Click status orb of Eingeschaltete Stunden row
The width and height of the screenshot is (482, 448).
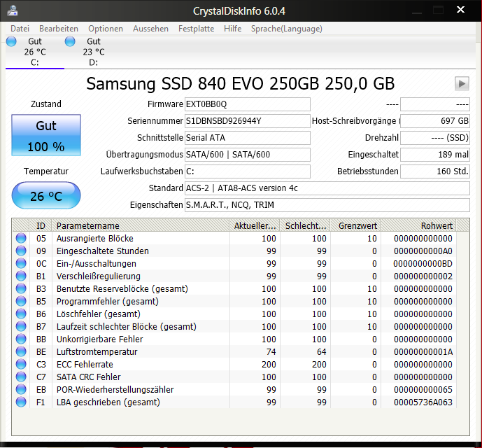21,251
